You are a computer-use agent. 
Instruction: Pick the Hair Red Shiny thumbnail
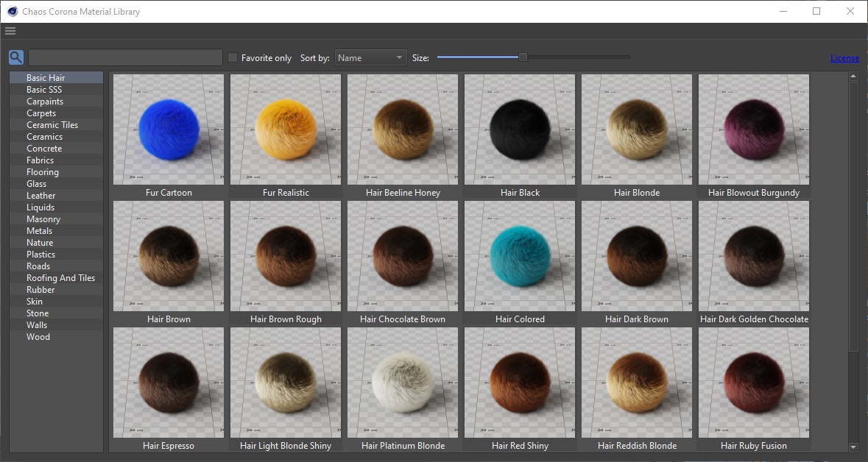point(520,383)
